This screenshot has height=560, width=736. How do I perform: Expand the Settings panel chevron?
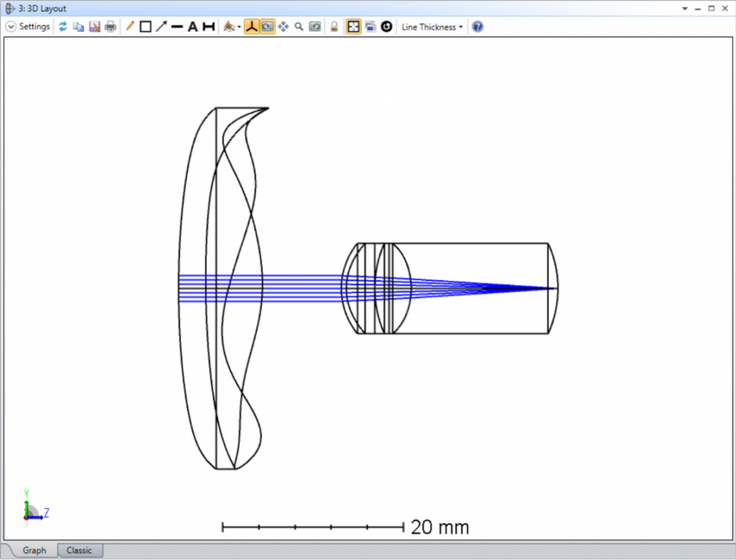[11, 27]
